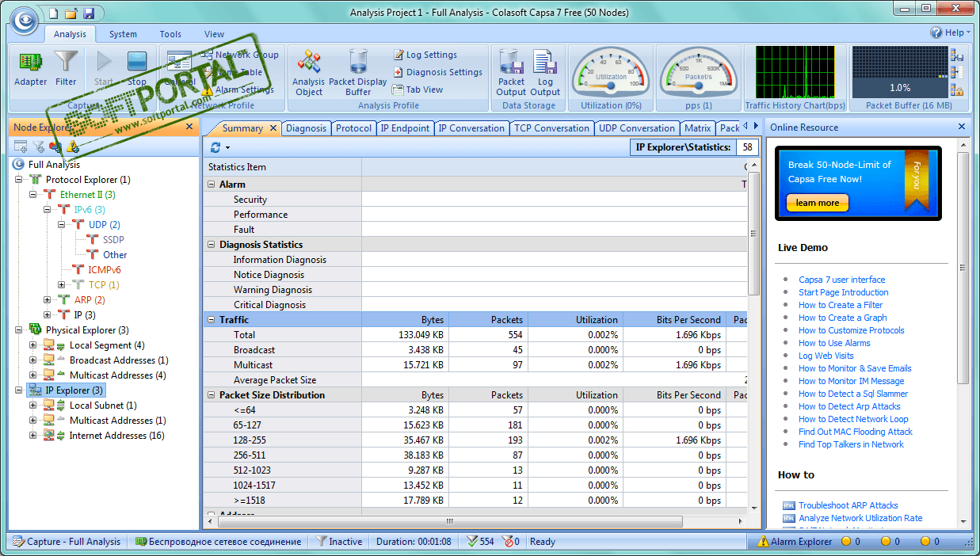Click the tab scroll right arrow

coord(755,127)
